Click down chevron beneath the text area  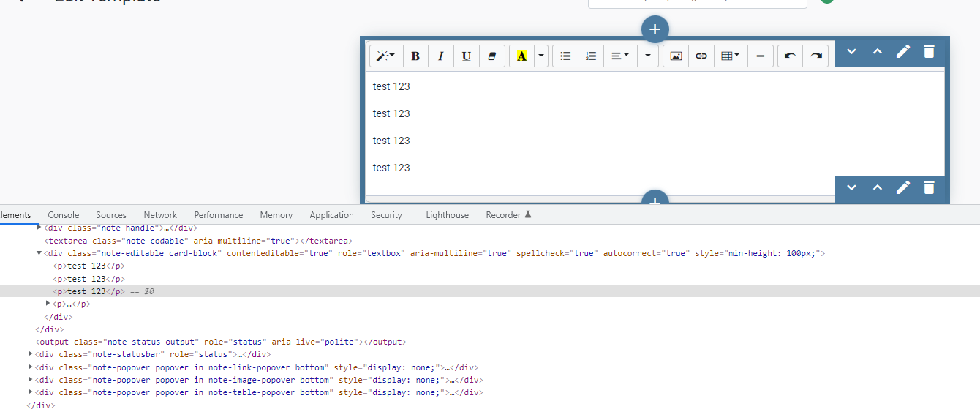(x=851, y=187)
